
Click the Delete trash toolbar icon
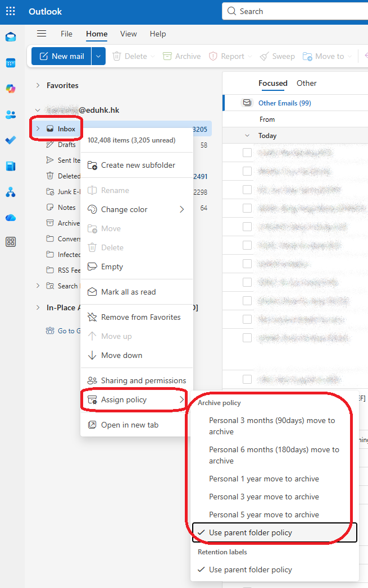pyautogui.click(x=117, y=56)
